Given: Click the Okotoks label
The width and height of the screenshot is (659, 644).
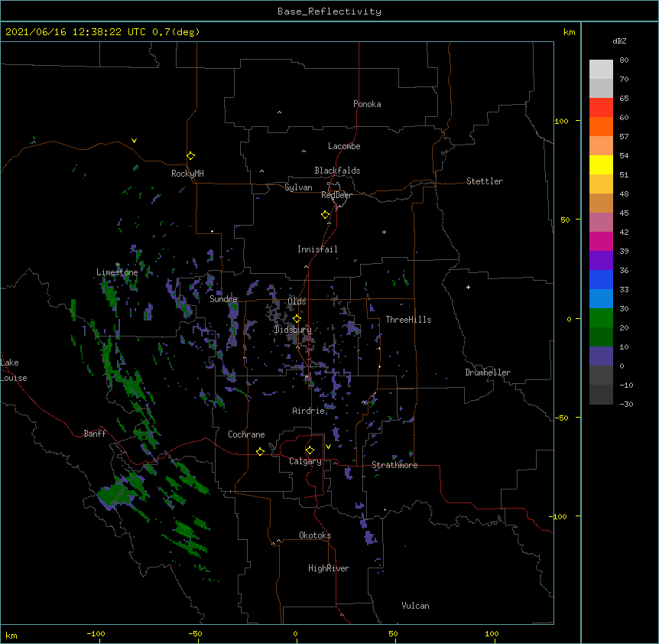Looking at the screenshot, I should (x=315, y=535).
